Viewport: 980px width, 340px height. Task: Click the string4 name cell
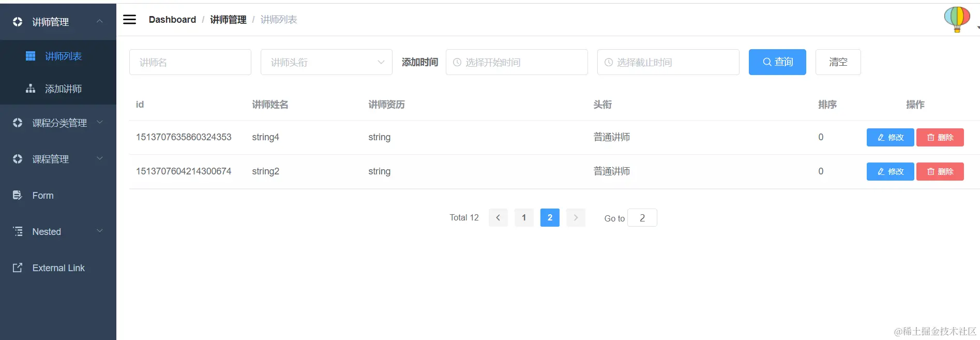coord(265,137)
